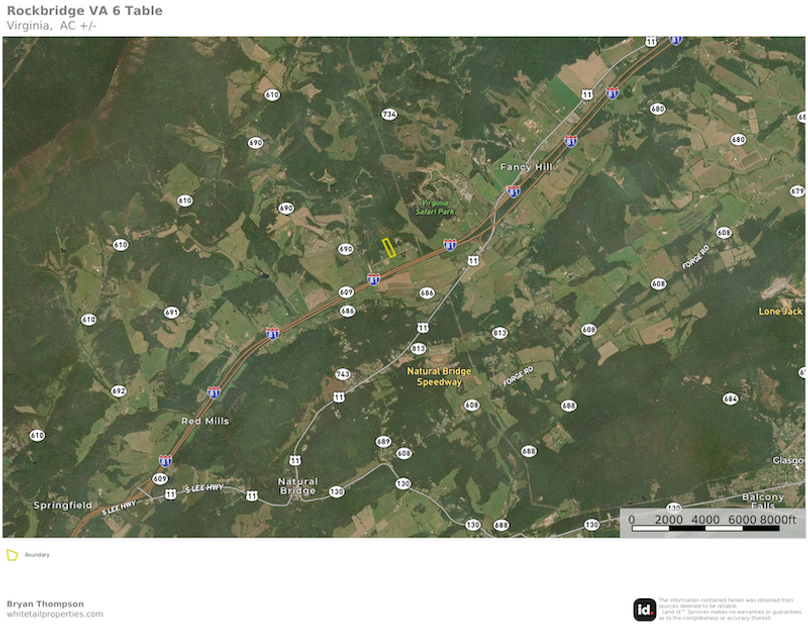Viewport: 808px width, 624px height.
Task: Click the Fancy Hill place label
Action: [x=526, y=167]
